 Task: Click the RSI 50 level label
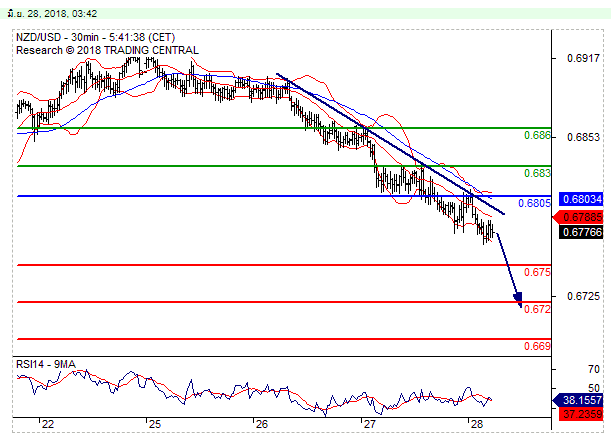[593, 388]
